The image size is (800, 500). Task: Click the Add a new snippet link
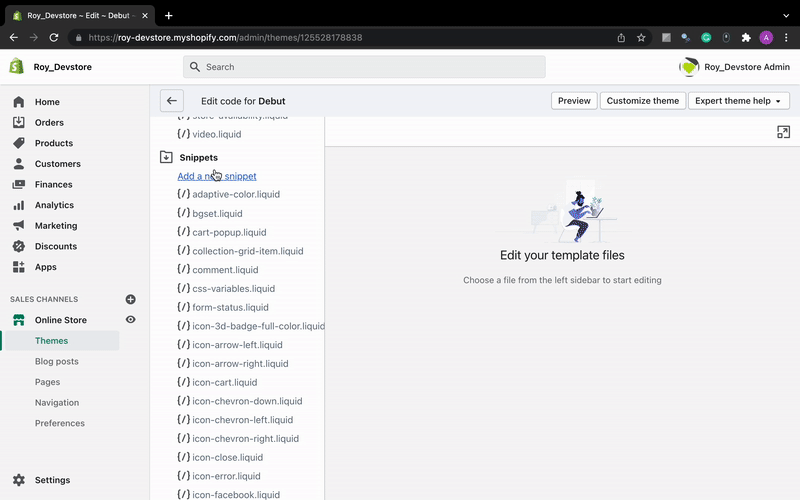217,176
